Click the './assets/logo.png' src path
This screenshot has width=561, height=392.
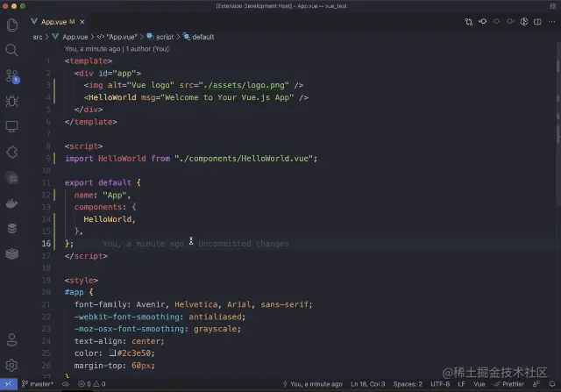click(x=244, y=85)
